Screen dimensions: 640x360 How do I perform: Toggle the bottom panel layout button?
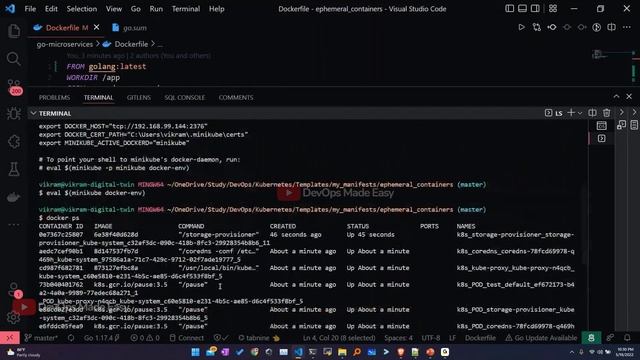pyautogui.click(x=522, y=9)
